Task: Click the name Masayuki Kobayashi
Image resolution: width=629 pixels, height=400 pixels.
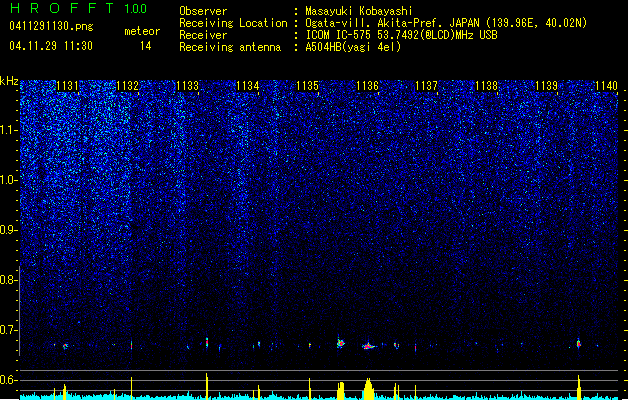Action: coord(359,11)
